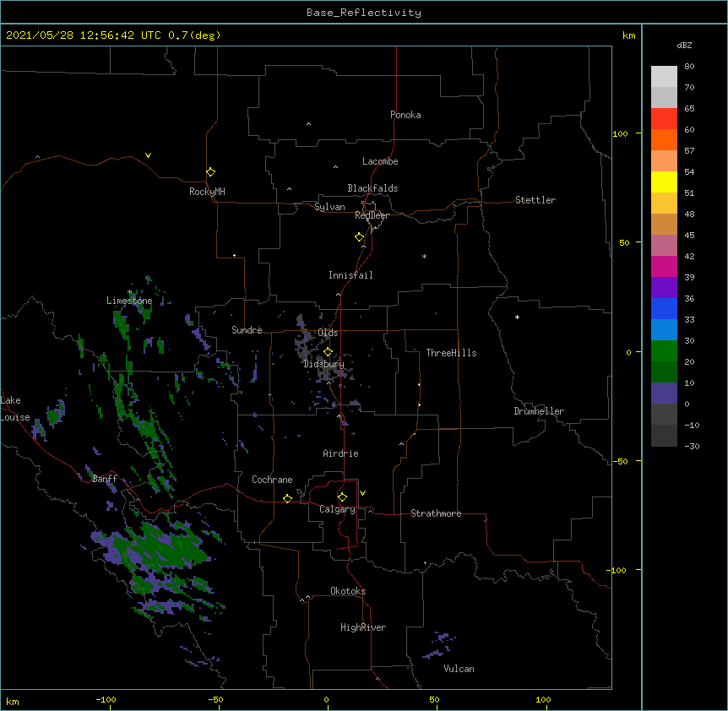Click the yellow diamond marker beside Olds

coord(328,352)
